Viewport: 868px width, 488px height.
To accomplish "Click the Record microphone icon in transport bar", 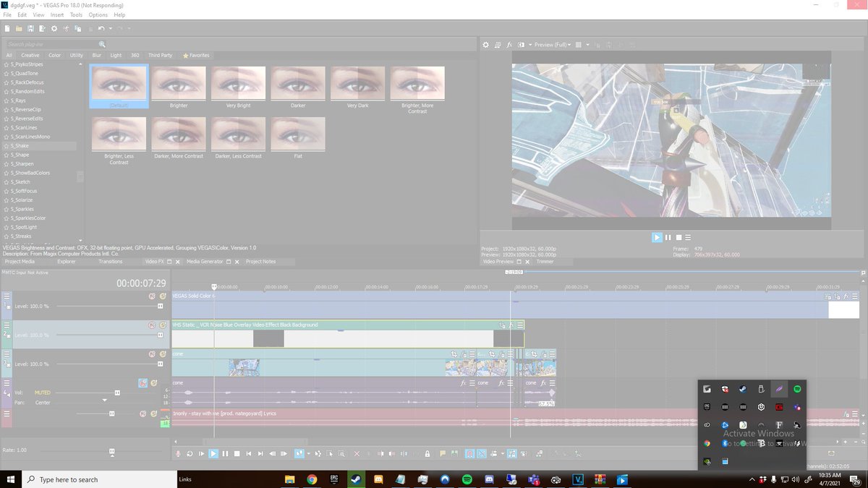I will 178,453.
